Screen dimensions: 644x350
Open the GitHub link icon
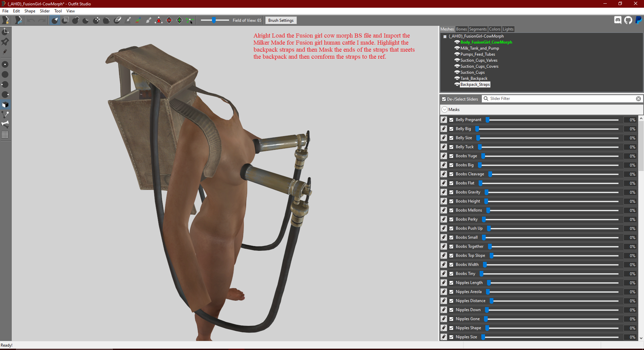[628, 20]
